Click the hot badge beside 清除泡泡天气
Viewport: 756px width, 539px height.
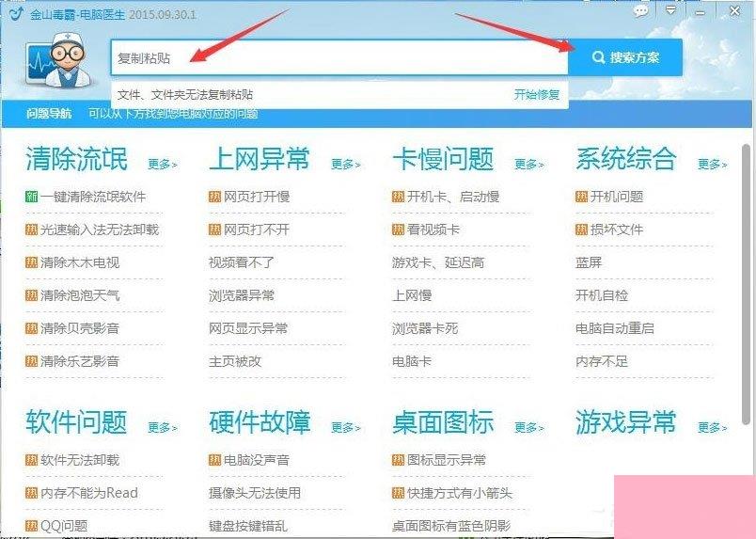click(x=31, y=295)
